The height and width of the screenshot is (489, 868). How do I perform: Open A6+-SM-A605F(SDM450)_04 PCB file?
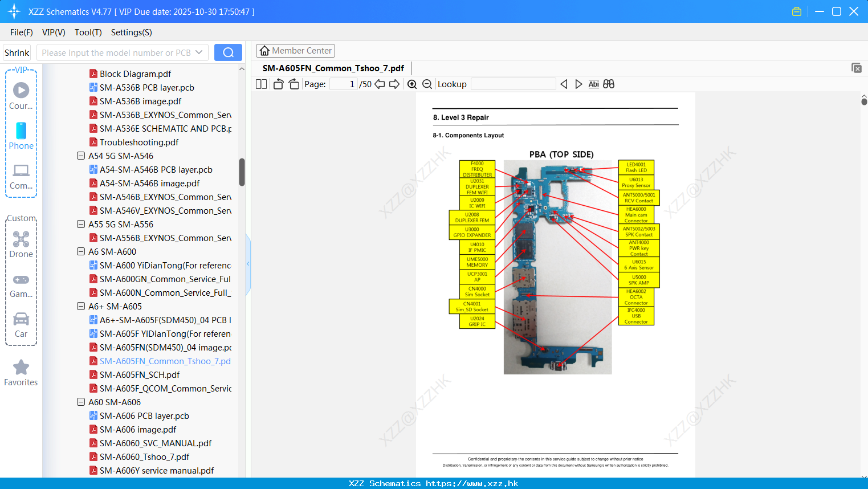pos(160,320)
